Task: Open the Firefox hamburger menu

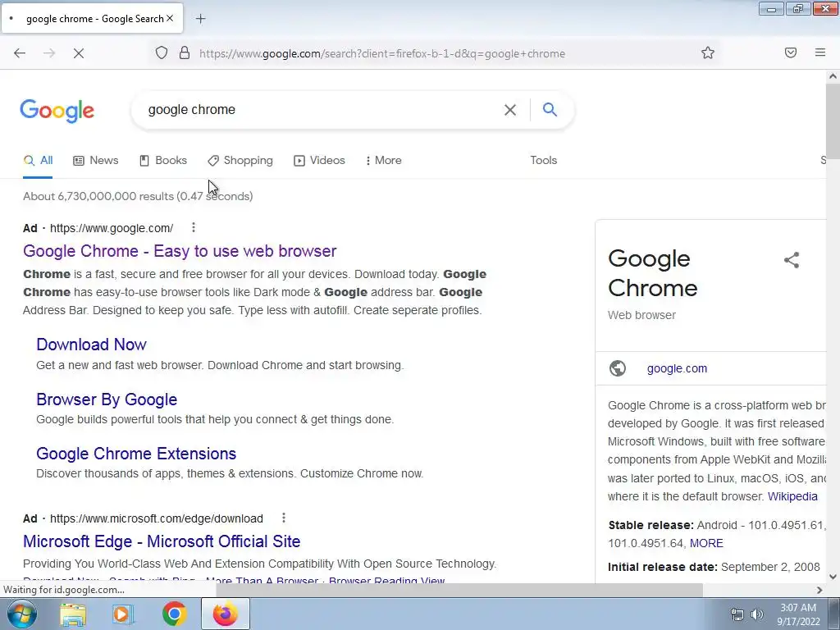Action: 819,52
